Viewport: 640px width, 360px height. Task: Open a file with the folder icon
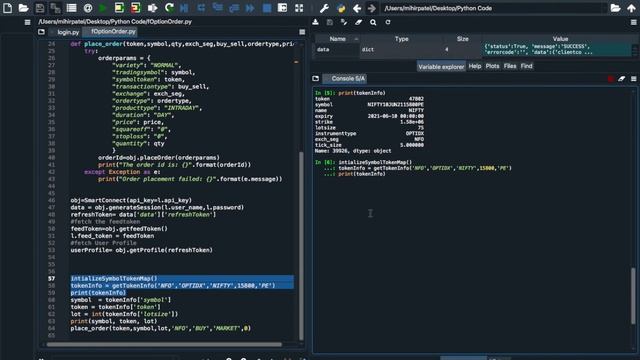coord(23,8)
